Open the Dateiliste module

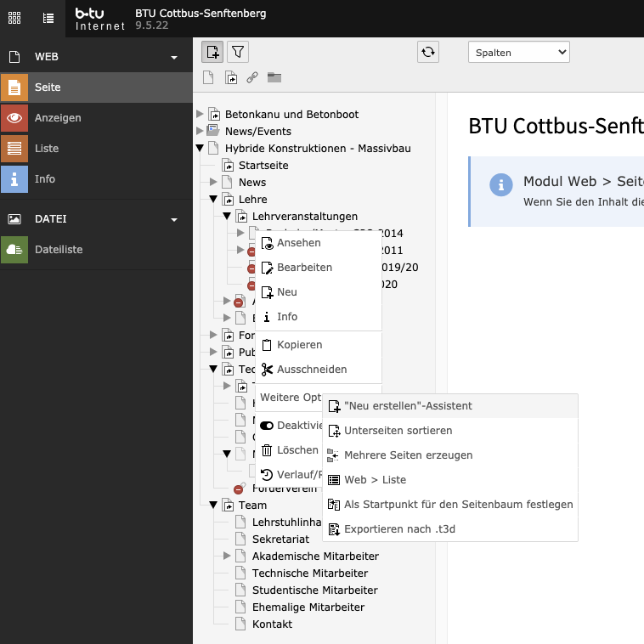pos(58,250)
